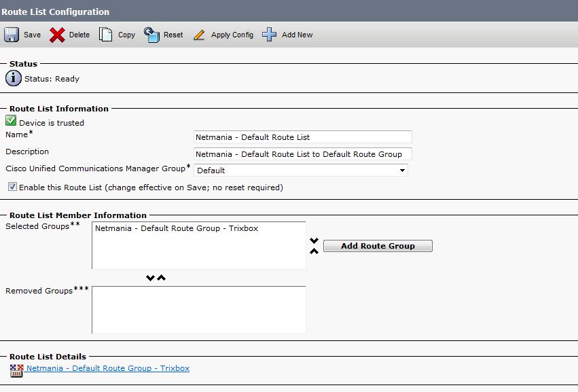578x392 pixels.
Task: Click the Add New plus icon
Action: [269, 35]
